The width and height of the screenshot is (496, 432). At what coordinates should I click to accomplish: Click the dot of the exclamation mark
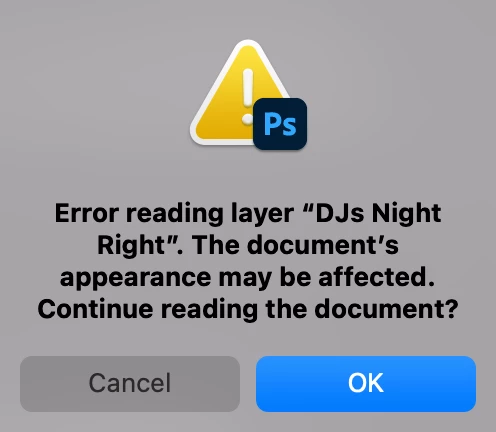click(x=247, y=120)
